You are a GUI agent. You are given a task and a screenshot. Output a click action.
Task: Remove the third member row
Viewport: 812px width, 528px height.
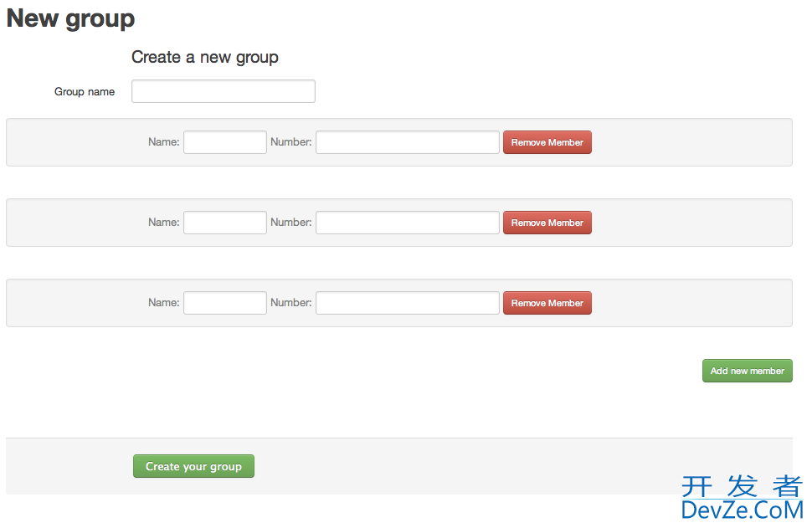(547, 303)
